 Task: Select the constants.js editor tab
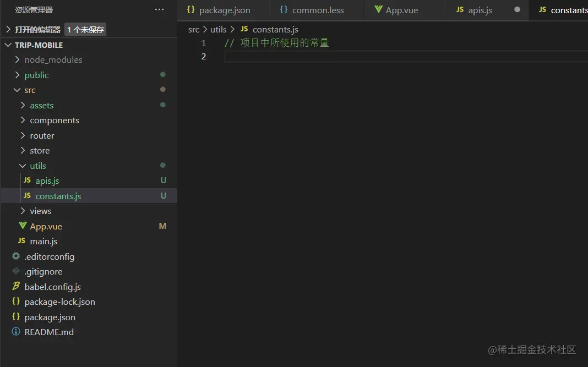click(x=558, y=10)
